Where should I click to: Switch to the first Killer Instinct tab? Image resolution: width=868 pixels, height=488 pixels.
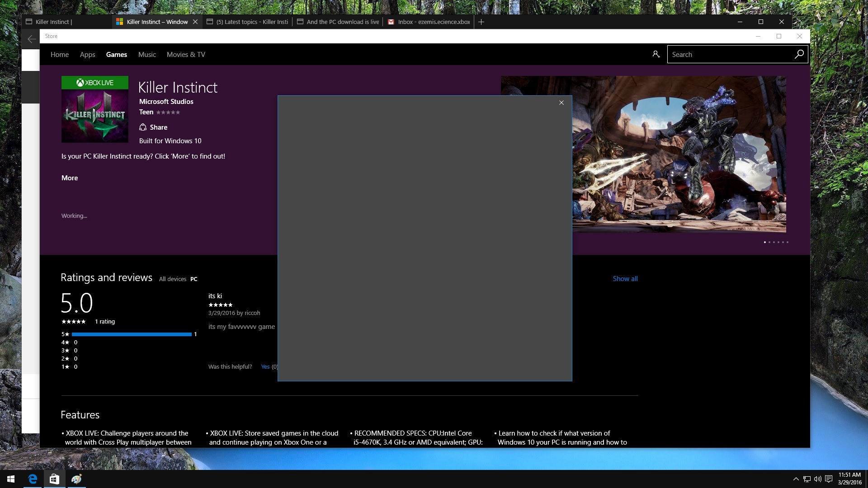click(x=67, y=22)
